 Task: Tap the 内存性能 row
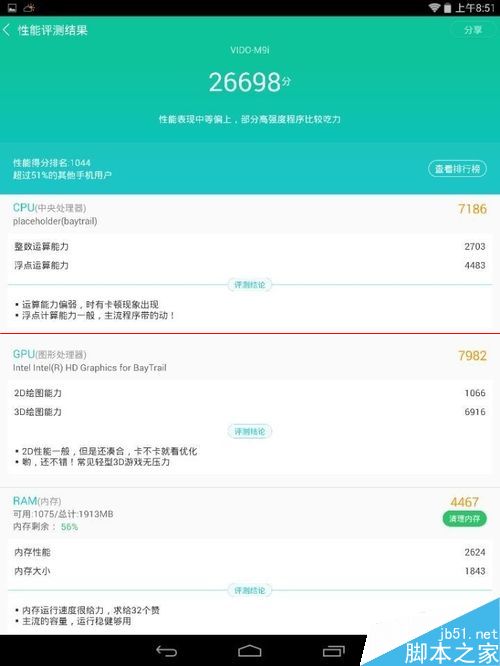coord(250,552)
